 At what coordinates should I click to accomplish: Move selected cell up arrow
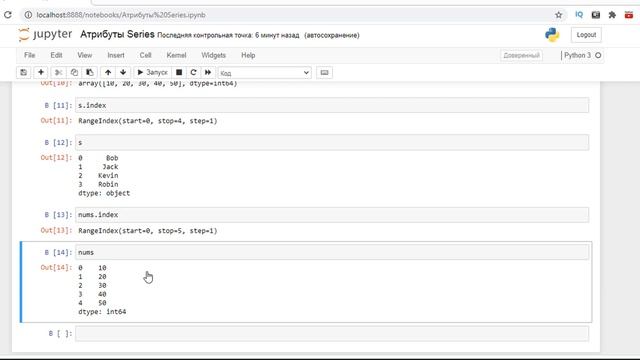[x=108, y=73]
